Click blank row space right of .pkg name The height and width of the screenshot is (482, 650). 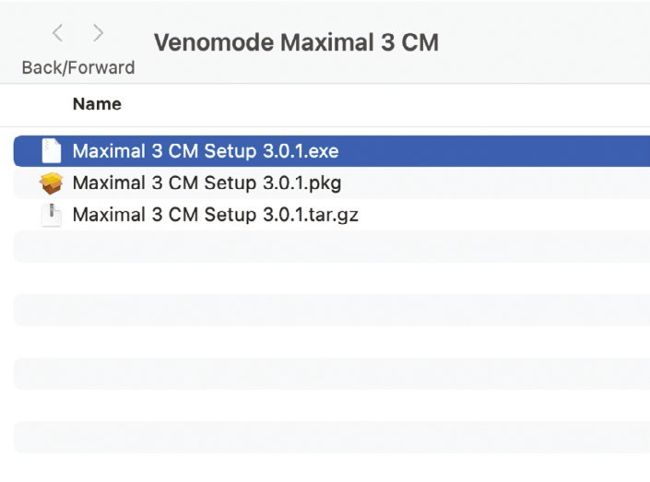500,183
